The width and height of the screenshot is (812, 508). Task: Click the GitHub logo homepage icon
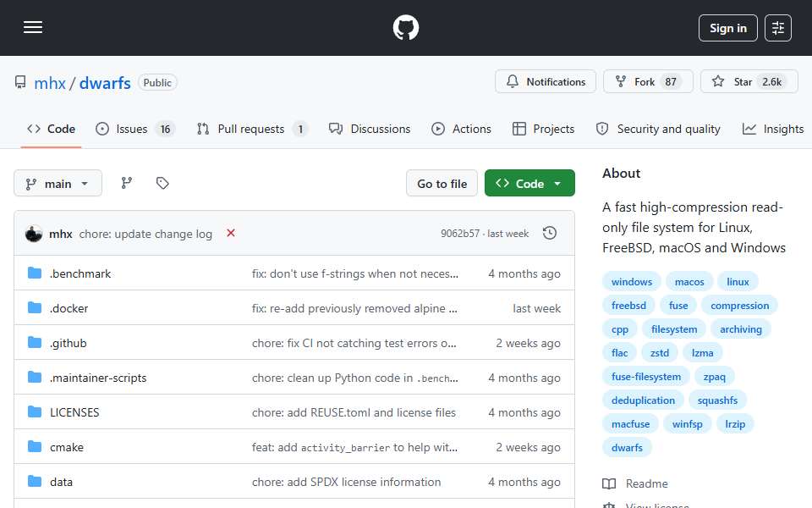click(x=405, y=27)
